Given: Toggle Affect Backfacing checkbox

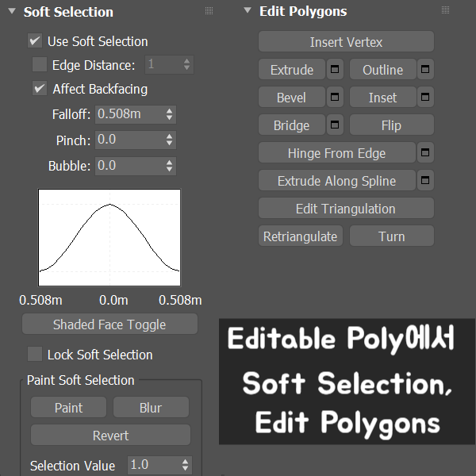Looking at the screenshot, I should 40,88.
